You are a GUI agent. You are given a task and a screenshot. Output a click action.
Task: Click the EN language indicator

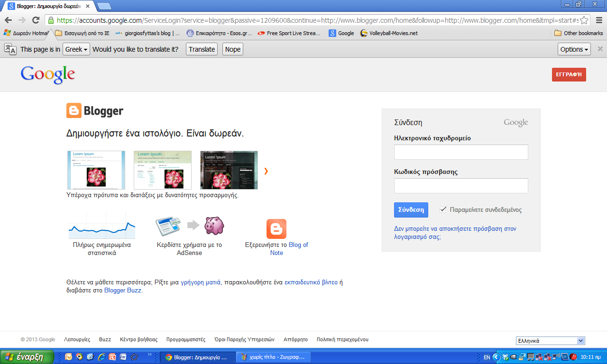click(x=487, y=357)
